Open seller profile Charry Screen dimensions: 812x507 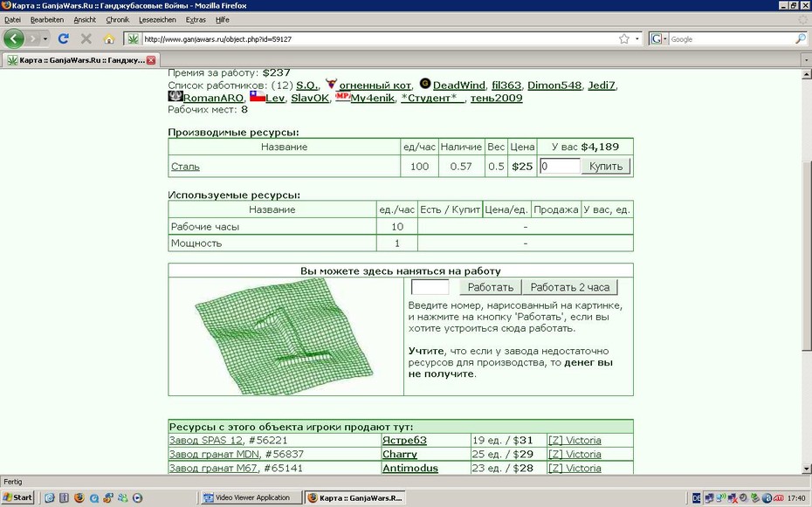(399, 455)
